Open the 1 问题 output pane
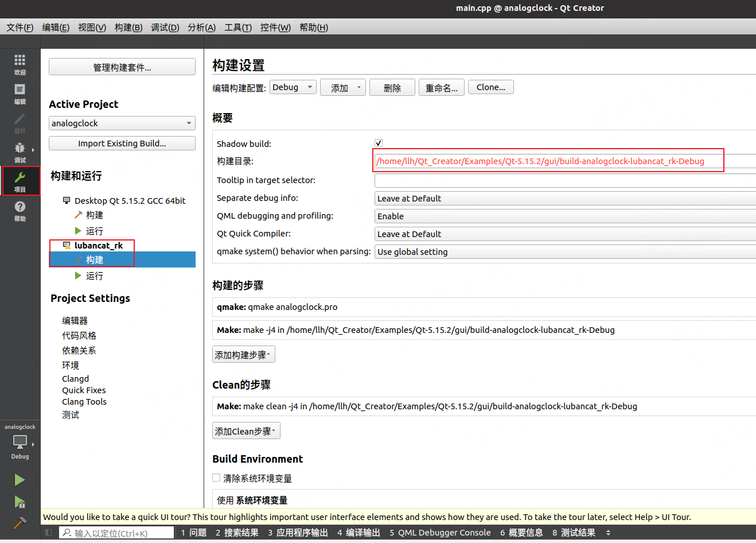Image resolution: width=756 pixels, height=543 pixels. click(194, 533)
